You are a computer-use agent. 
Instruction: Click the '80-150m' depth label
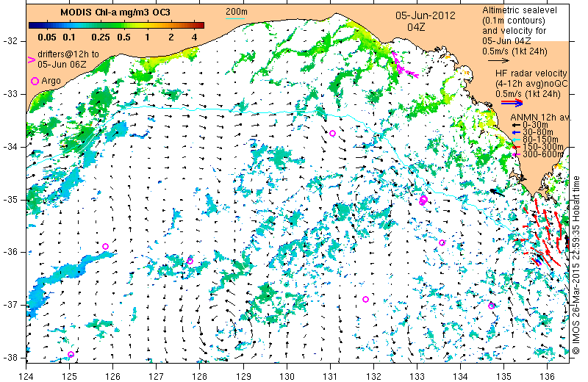[540, 140]
